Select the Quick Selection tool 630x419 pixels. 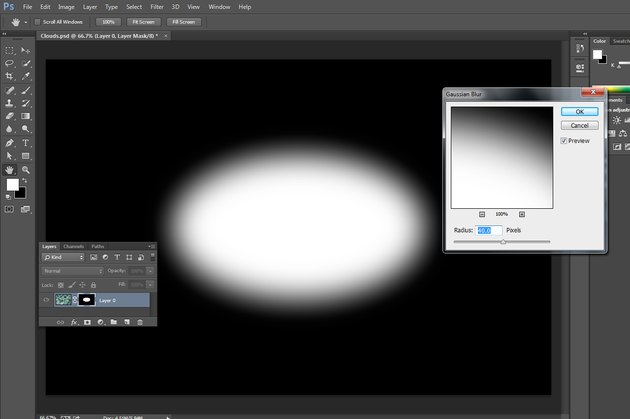[x=25, y=63]
